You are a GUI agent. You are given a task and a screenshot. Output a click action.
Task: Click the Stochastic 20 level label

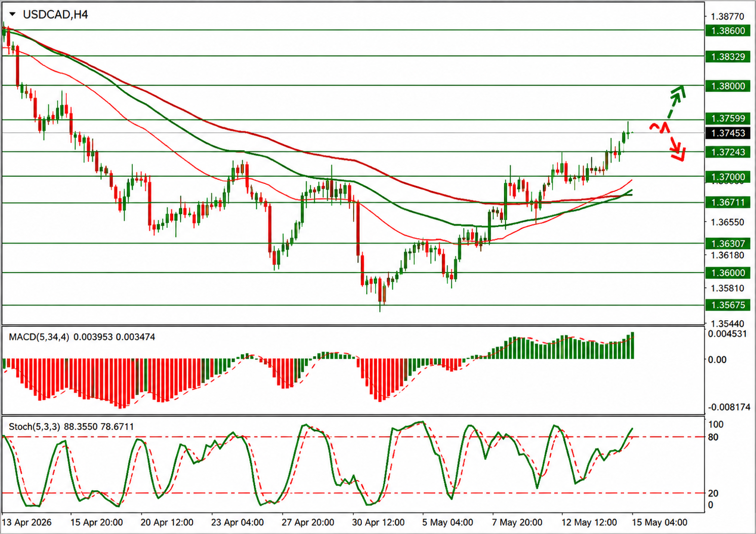[x=713, y=493]
